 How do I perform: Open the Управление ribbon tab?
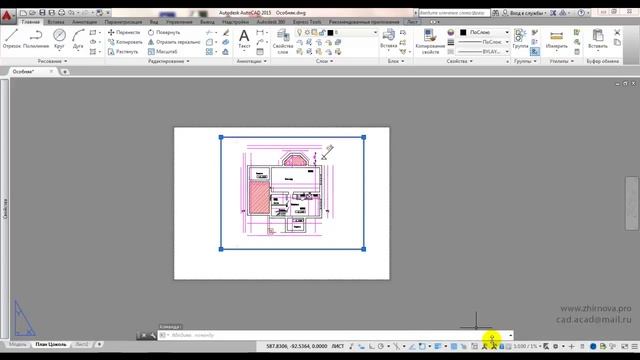point(179,22)
